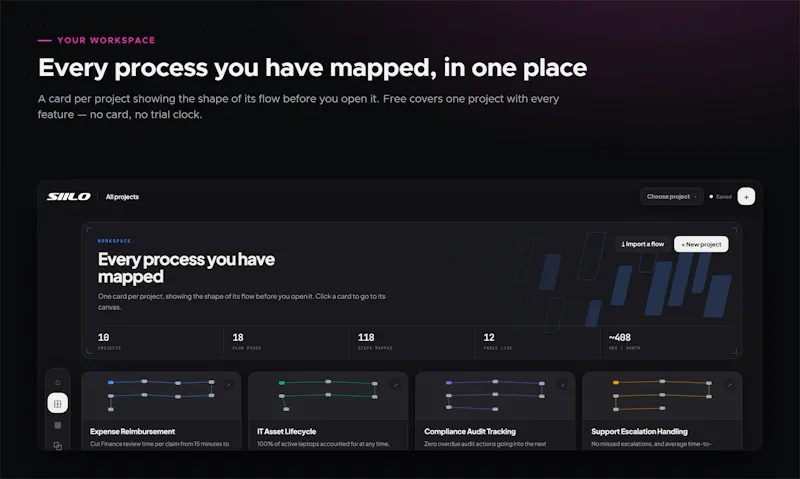The height and width of the screenshot is (479, 800).
Task: Open arrow icon on Support Escalation Handling card
Action: (730, 385)
